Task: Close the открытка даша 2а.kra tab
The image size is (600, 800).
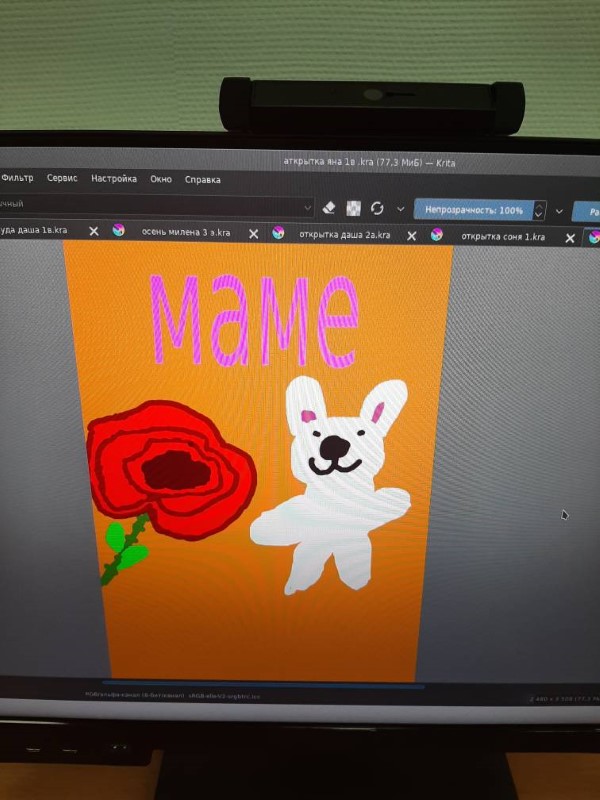Action: point(411,236)
